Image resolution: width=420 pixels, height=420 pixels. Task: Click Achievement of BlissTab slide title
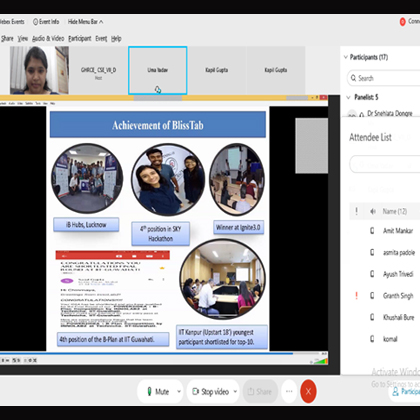[x=158, y=125]
